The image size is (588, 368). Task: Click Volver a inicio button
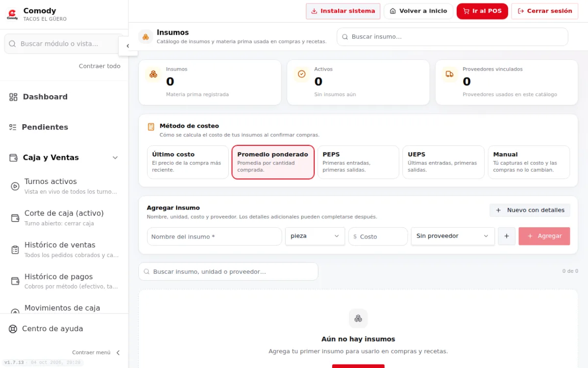pos(418,11)
